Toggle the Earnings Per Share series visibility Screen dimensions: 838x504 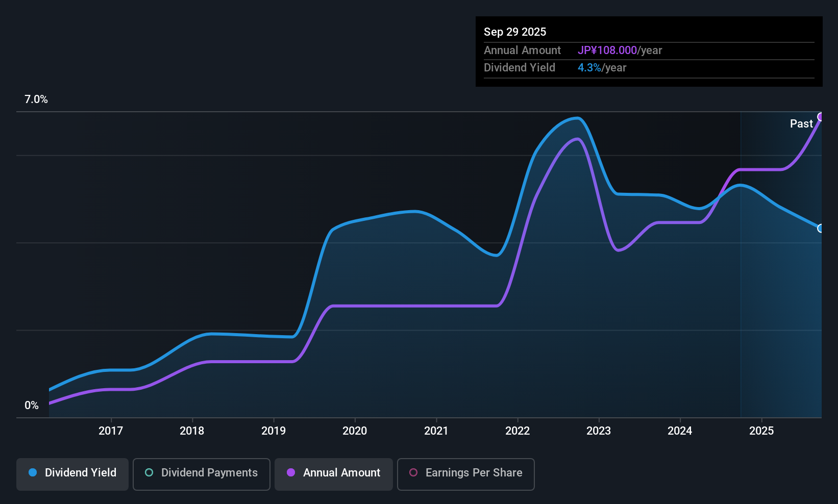coord(465,474)
